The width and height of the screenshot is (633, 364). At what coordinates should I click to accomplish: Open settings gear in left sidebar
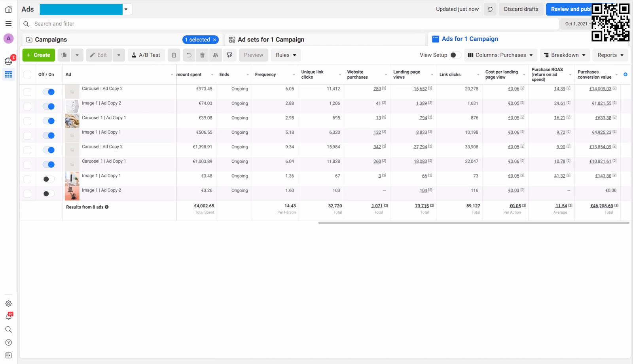pos(8,303)
